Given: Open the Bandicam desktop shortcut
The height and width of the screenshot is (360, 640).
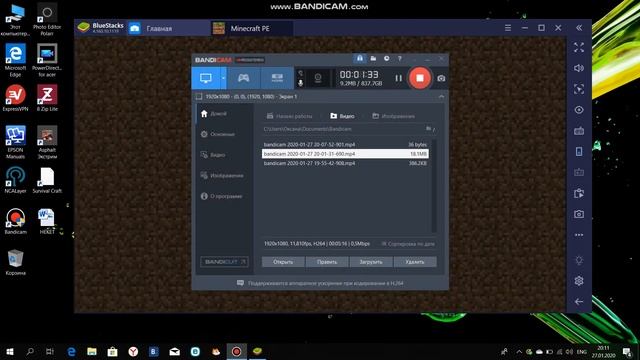Looking at the screenshot, I should click(x=16, y=221).
